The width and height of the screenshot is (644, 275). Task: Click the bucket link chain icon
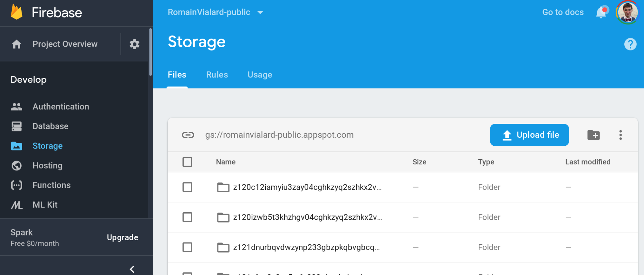pos(188,135)
